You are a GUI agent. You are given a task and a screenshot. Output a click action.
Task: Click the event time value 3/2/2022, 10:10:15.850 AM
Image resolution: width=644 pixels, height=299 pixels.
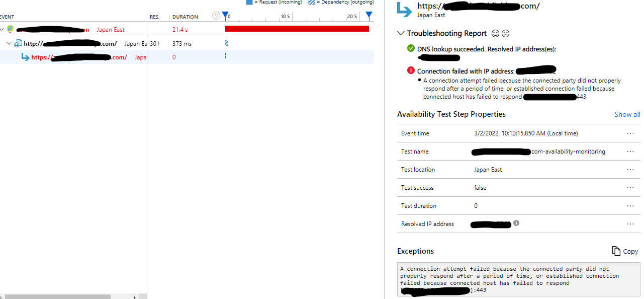pos(526,133)
